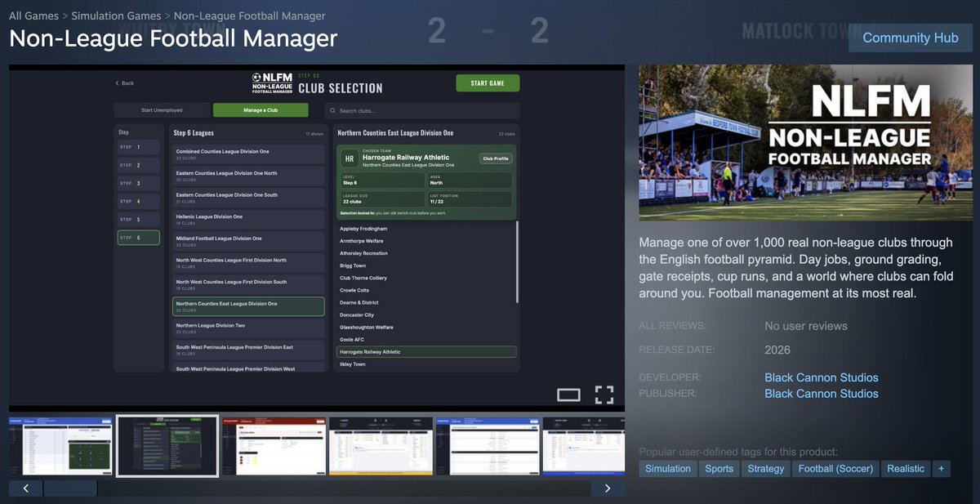
Task: Select the Football (Soccer) tag
Action: tap(835, 469)
